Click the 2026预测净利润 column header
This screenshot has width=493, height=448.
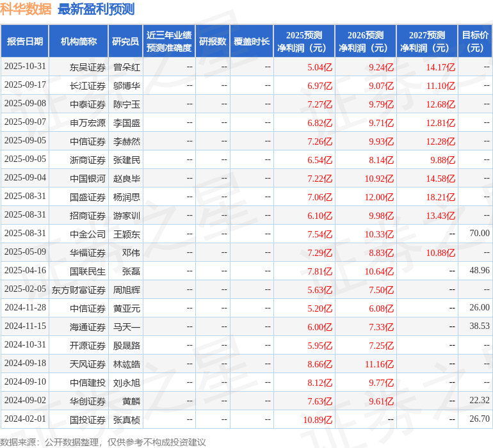pyautogui.click(x=366, y=42)
